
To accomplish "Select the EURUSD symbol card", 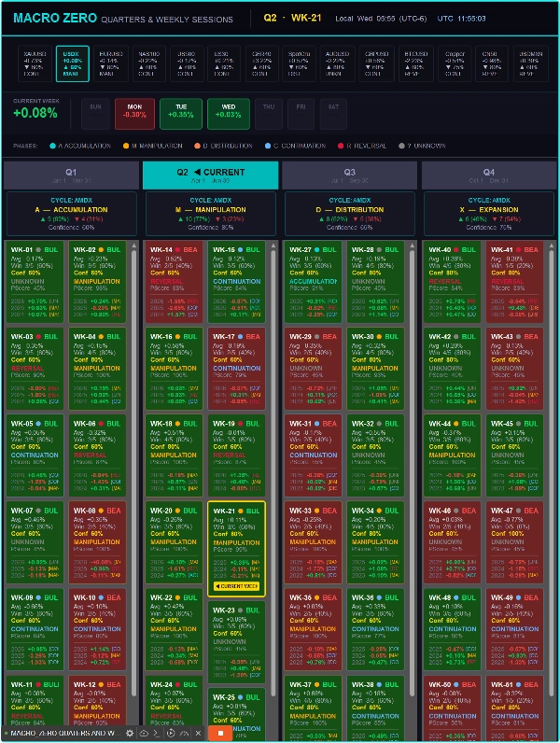I will tap(111, 64).
